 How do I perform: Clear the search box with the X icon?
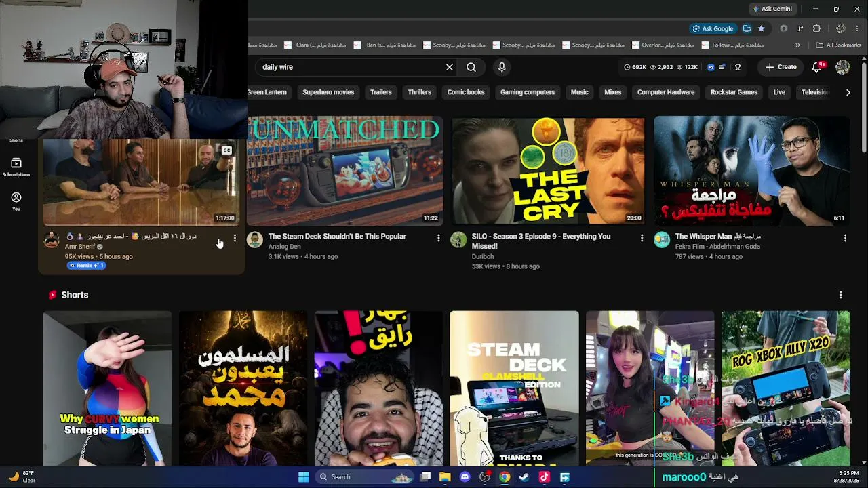coord(449,67)
